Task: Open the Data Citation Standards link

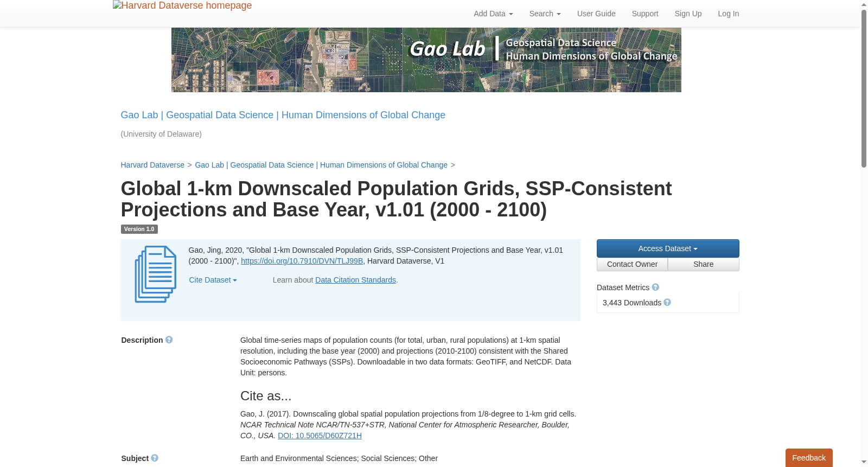Action: pyautogui.click(x=355, y=280)
